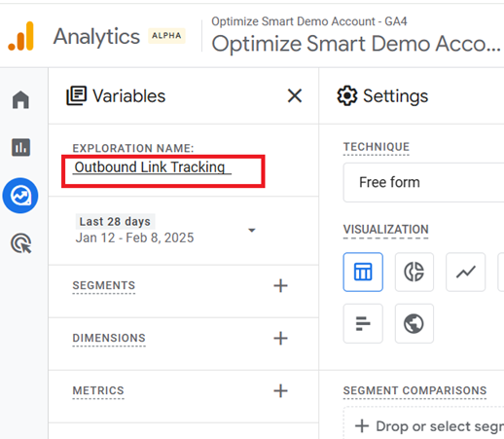The image size is (504, 439).
Task: Open the Free form technique dropdown
Action: (423, 183)
